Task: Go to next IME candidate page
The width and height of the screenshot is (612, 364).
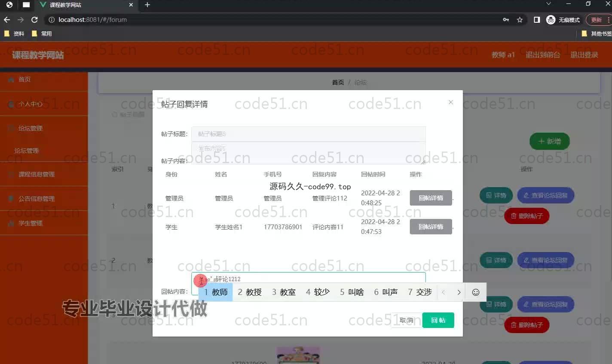Action: pos(459,292)
